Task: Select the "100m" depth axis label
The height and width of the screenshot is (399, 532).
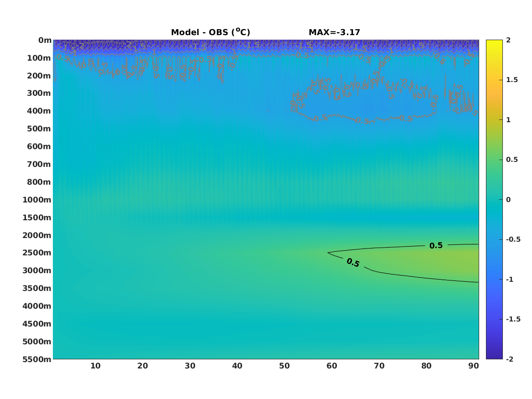Action: (39, 58)
